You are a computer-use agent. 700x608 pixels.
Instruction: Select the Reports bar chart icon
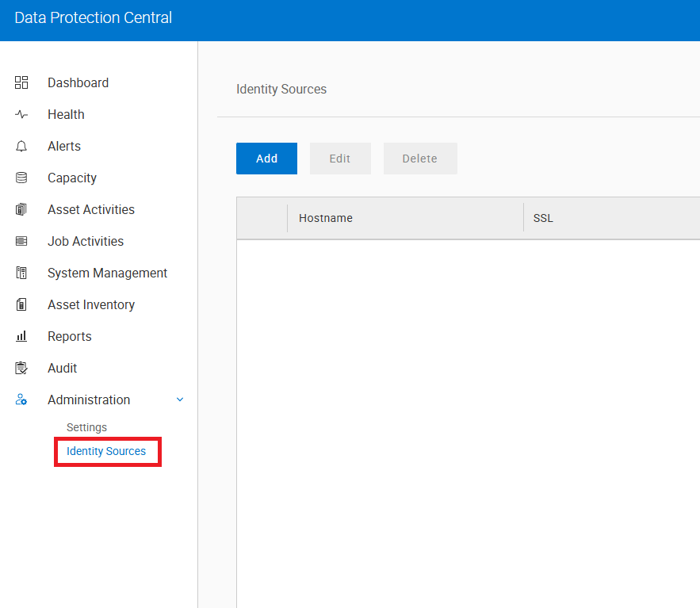21,335
